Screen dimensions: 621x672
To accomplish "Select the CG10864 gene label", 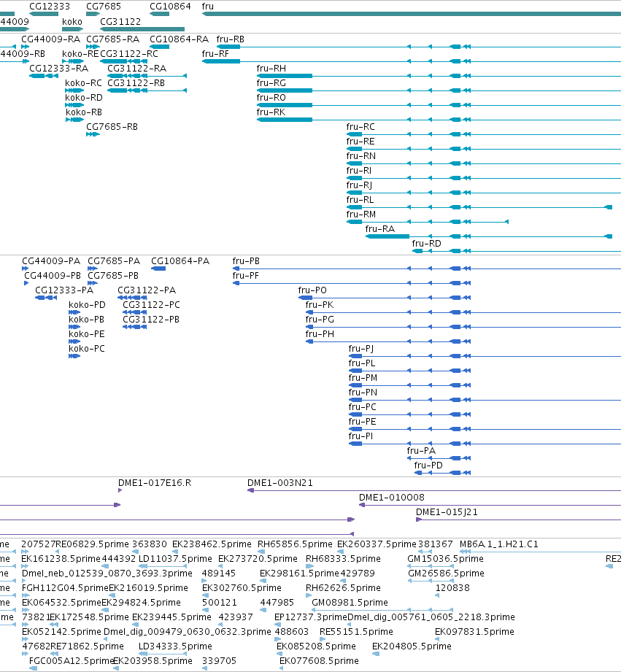I will click(170, 7).
